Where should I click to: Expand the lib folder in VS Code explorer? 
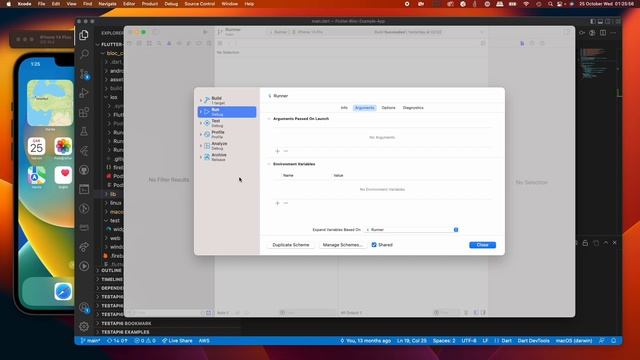coord(113,194)
